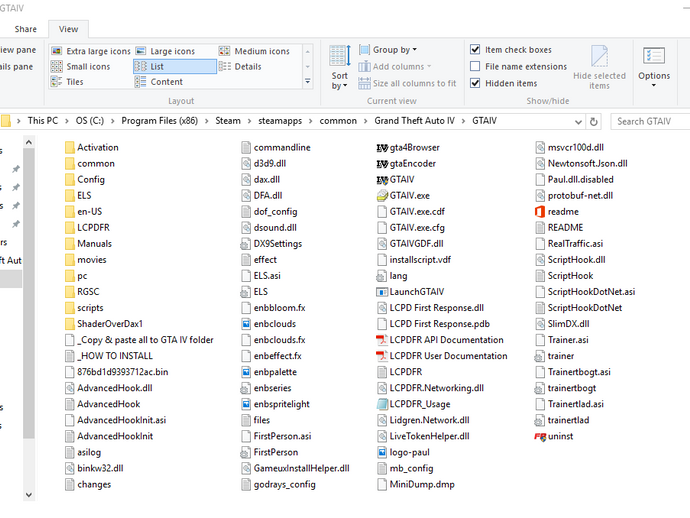
Task: Navigate to Grand Theft Auto IV breadcrumb
Action: pos(414,121)
